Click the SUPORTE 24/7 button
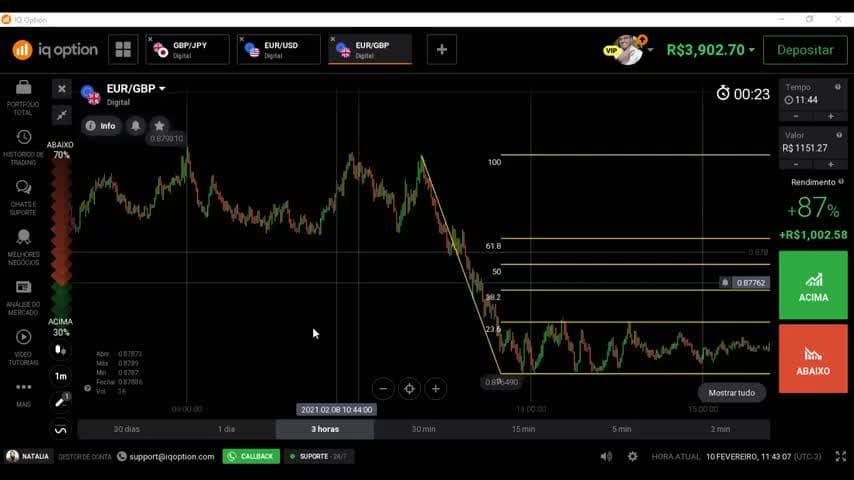Image resolution: width=854 pixels, height=480 pixels. pos(319,457)
